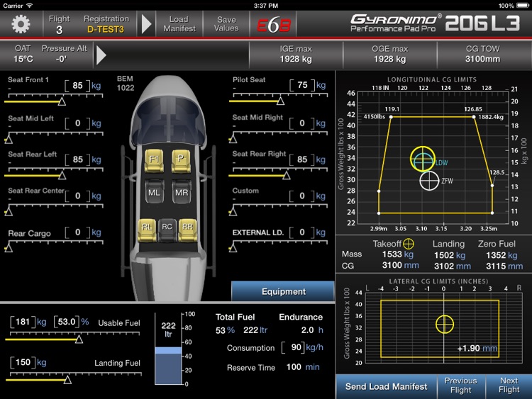Viewport: 532px width, 399px height.
Task: Click the Seat Rear Center weight field
Action: (78, 196)
